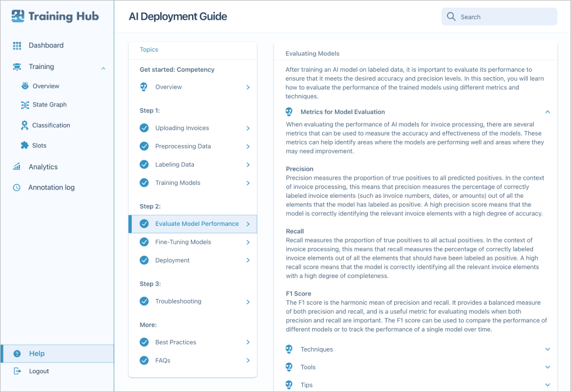Select the Fine-Tuning Models topic
The height and width of the screenshot is (392, 571).
coord(183,242)
